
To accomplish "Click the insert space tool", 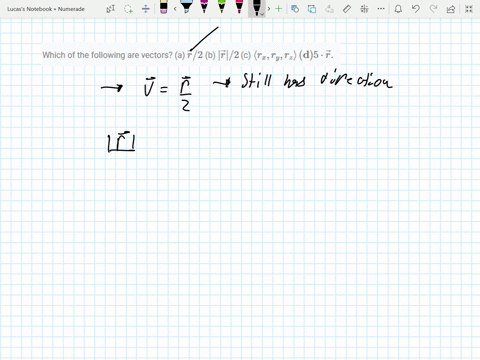I will point(146,9).
